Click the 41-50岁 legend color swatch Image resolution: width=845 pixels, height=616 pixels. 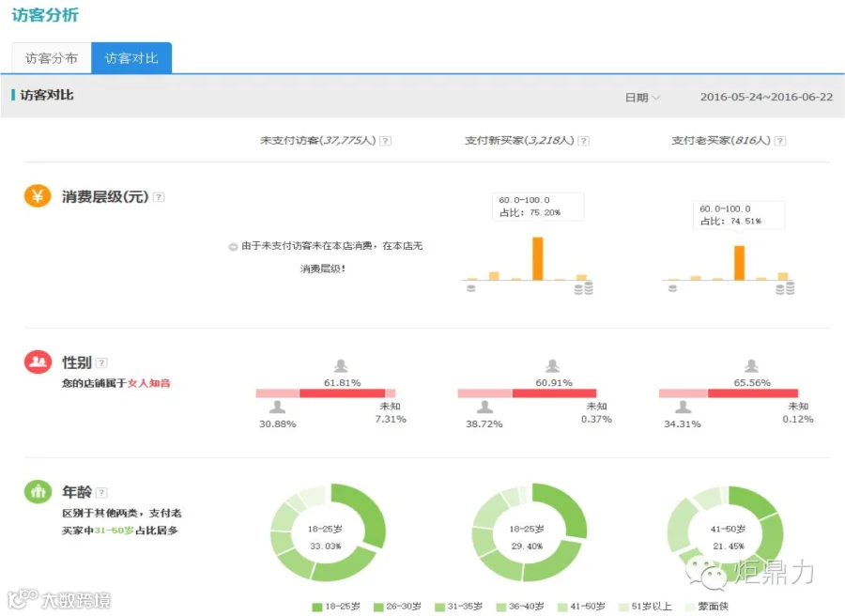click(x=562, y=607)
